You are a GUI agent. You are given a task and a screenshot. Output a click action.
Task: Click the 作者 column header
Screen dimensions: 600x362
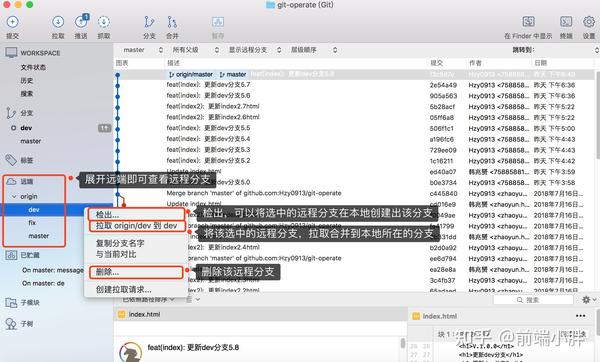(475, 63)
